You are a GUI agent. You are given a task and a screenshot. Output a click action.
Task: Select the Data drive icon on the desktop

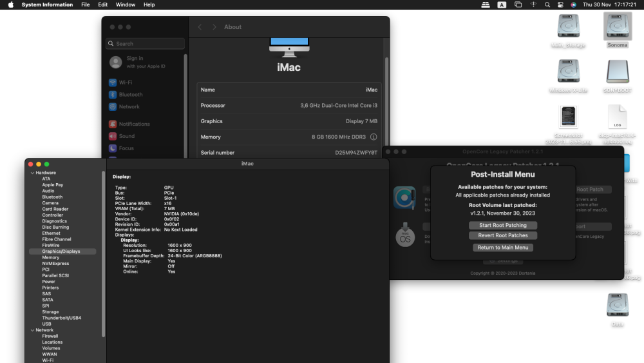[618, 305]
